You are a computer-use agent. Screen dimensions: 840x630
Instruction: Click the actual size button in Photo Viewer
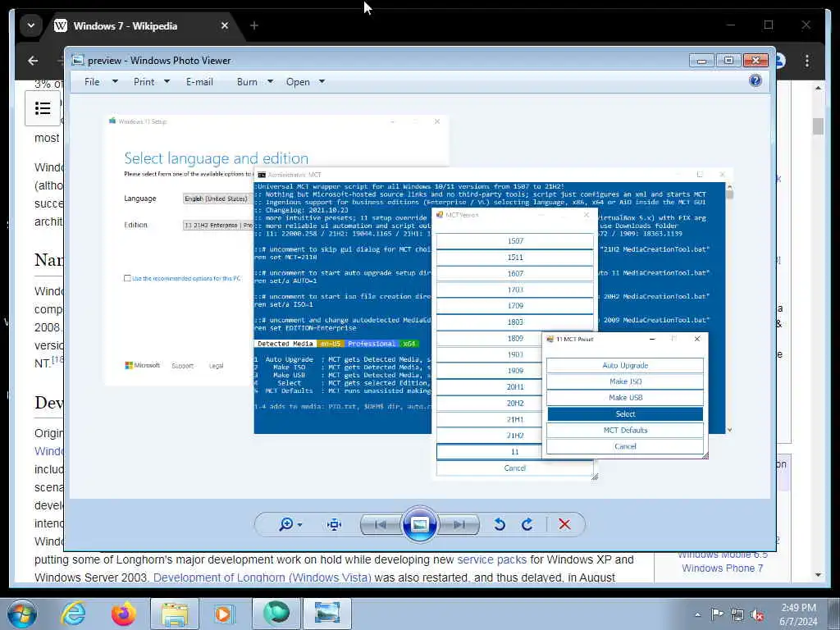(x=335, y=524)
